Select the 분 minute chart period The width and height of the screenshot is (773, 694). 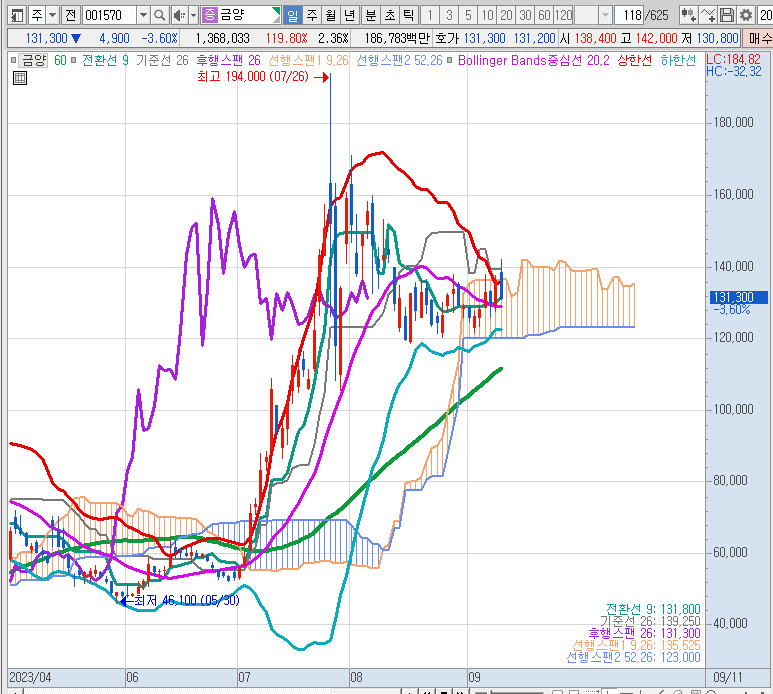click(x=371, y=16)
